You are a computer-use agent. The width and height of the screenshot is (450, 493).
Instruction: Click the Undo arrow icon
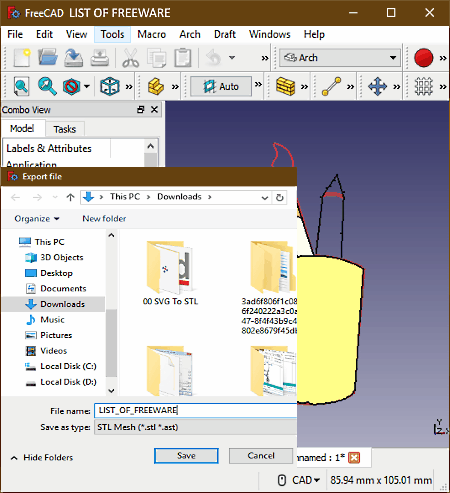(213, 58)
